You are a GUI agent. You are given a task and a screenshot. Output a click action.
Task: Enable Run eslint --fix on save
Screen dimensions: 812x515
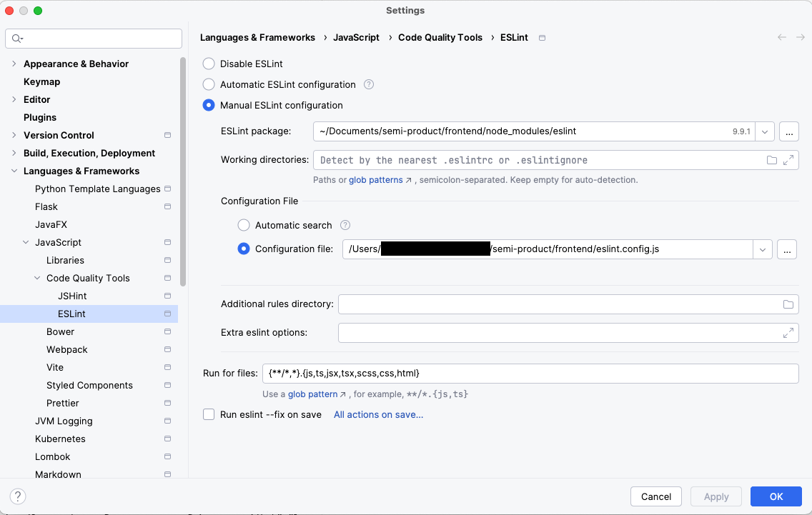click(209, 414)
